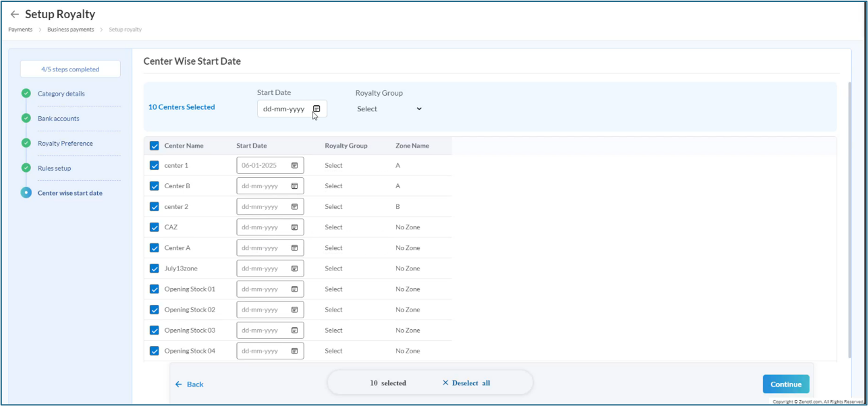The width and height of the screenshot is (868, 406).
Task: Go to the Rules setup step
Action: click(x=54, y=168)
